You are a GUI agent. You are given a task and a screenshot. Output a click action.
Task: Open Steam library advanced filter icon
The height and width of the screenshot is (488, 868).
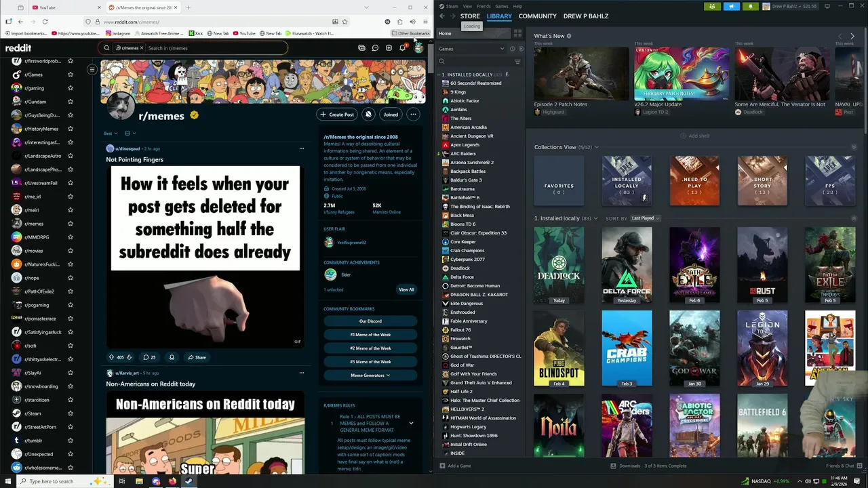click(x=517, y=62)
